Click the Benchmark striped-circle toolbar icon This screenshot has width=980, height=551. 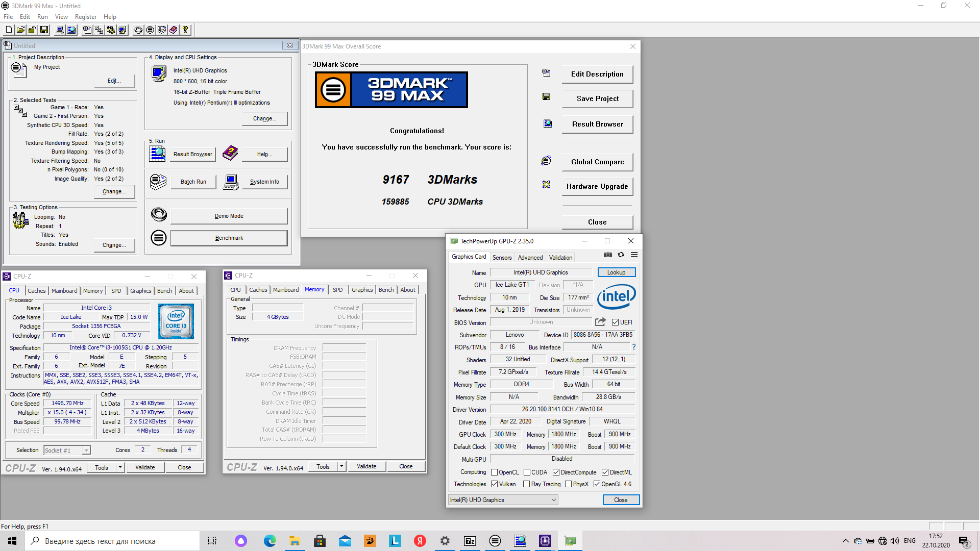pos(150,30)
